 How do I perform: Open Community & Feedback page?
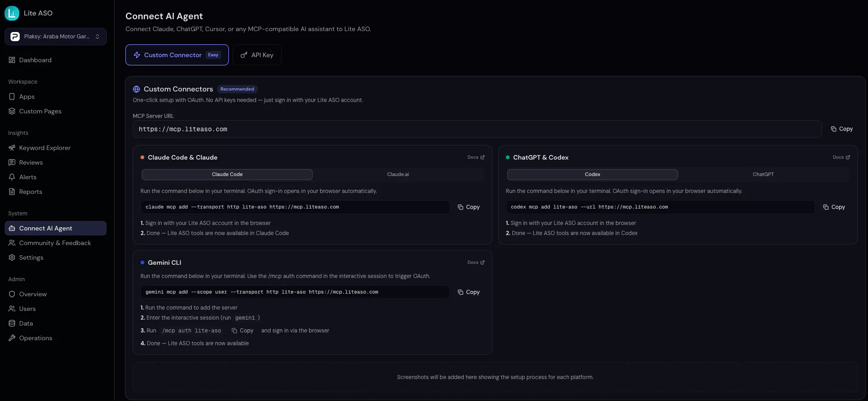pyautogui.click(x=55, y=243)
